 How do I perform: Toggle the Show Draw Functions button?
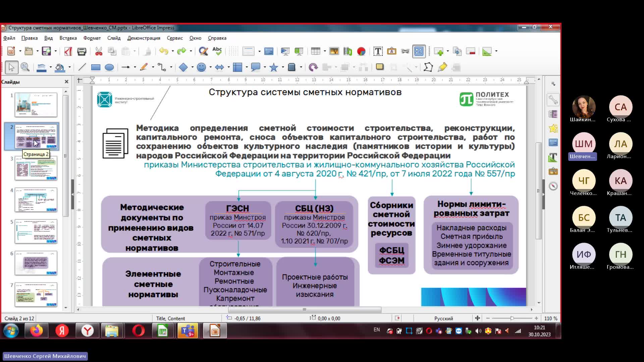coord(419,51)
